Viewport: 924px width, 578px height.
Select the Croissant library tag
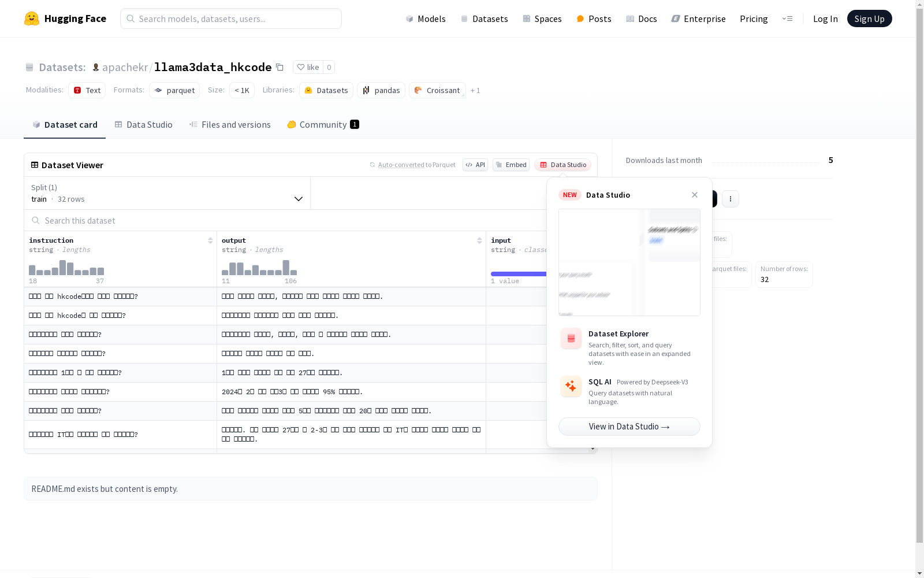(437, 90)
